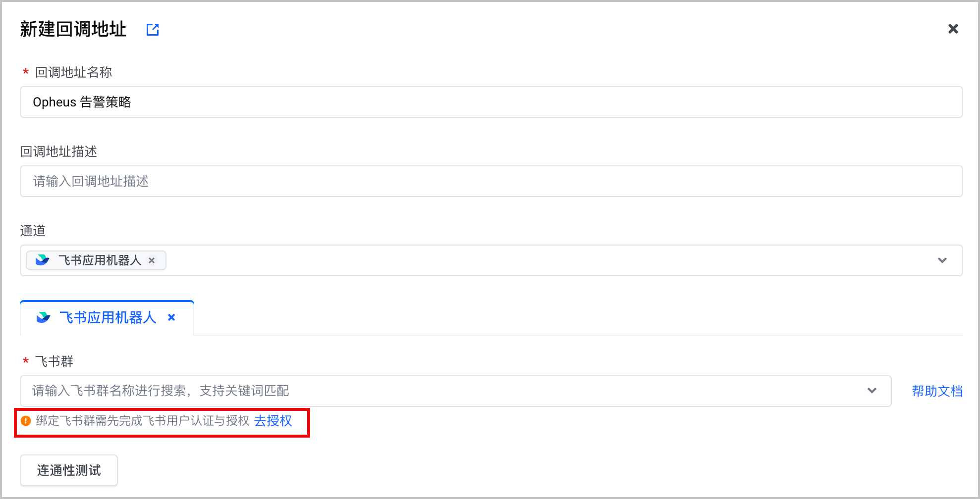Expand the 飞书群 dropdown arrow
The image size is (980, 499).
coord(872,391)
